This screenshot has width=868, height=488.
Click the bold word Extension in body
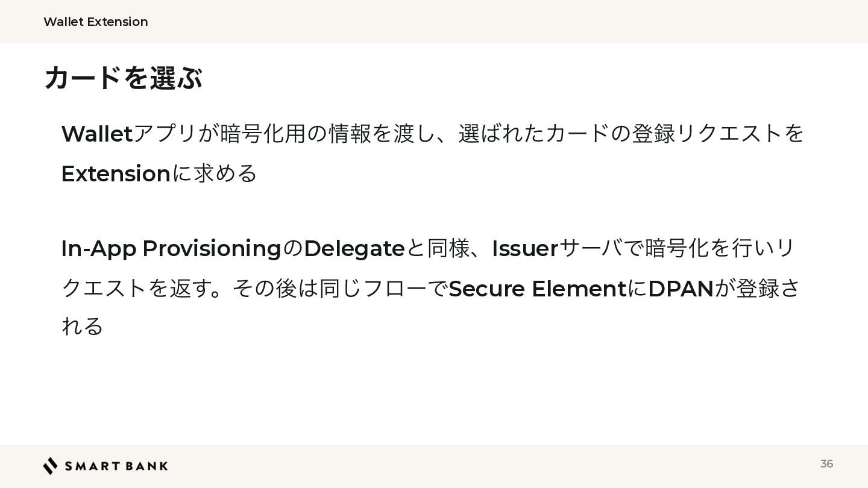(116, 174)
